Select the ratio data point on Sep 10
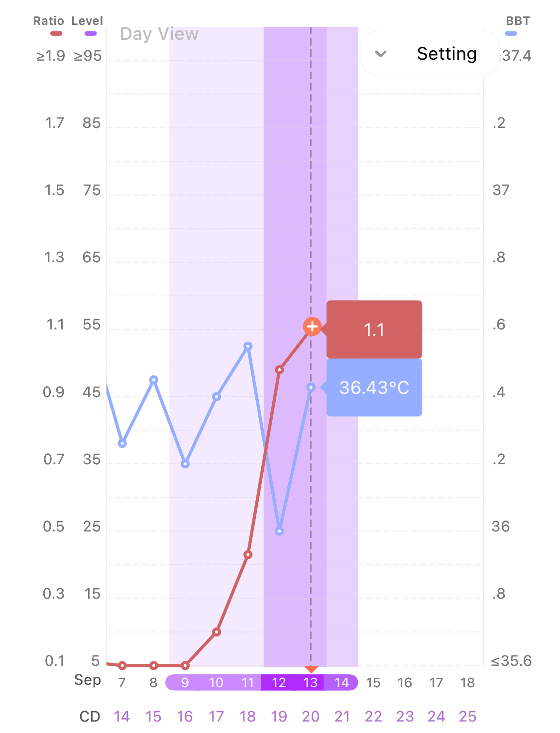The height and width of the screenshot is (733, 560). (x=217, y=632)
